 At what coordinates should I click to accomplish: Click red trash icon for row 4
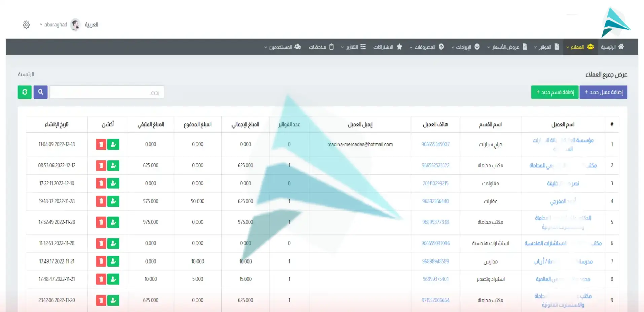coord(101,201)
